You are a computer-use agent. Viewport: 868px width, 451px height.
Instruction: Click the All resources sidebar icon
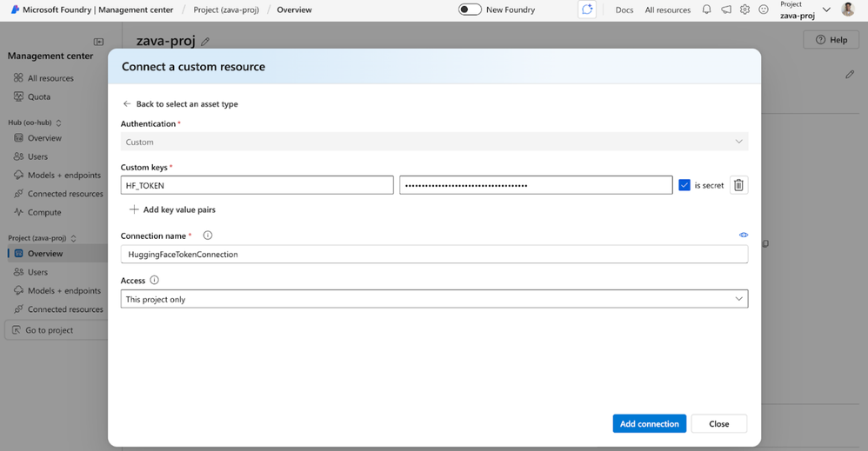click(x=18, y=78)
